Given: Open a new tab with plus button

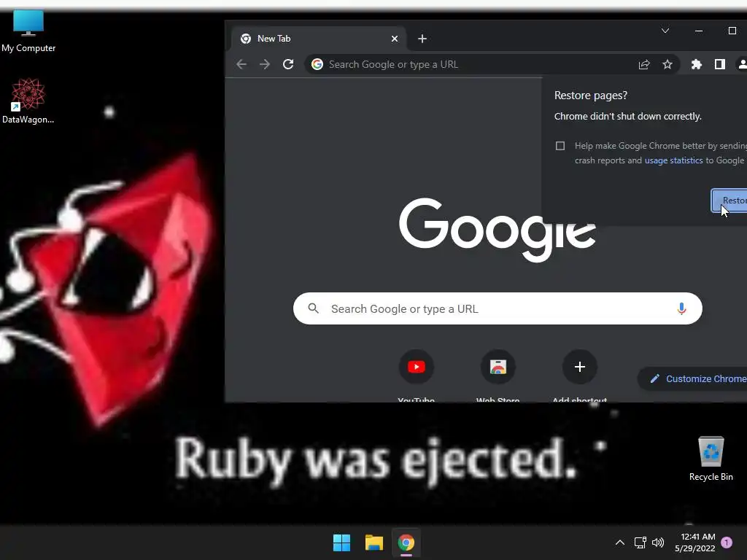Looking at the screenshot, I should click(422, 39).
